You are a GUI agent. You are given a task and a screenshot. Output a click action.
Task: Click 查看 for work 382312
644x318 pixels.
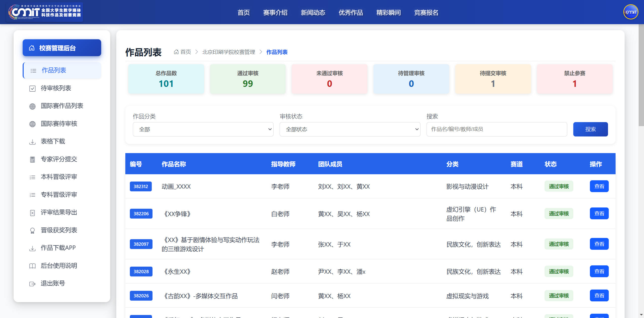[599, 186]
